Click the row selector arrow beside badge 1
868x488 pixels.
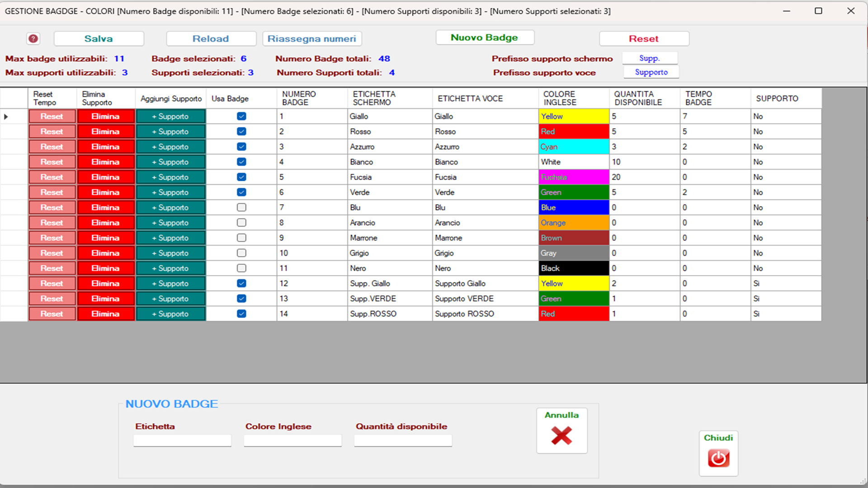click(6, 117)
